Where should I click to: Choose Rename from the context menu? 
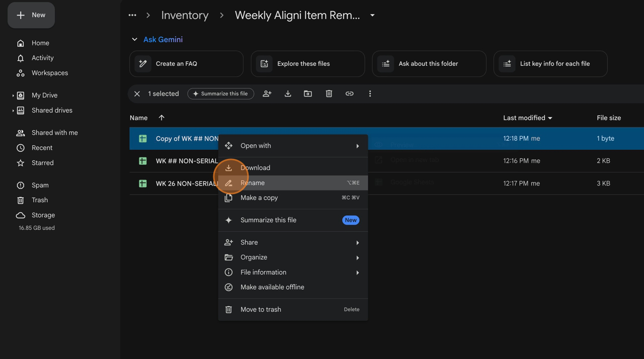click(x=253, y=183)
